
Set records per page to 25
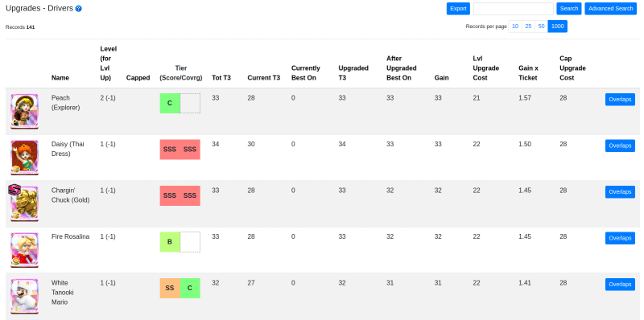pos(528,27)
